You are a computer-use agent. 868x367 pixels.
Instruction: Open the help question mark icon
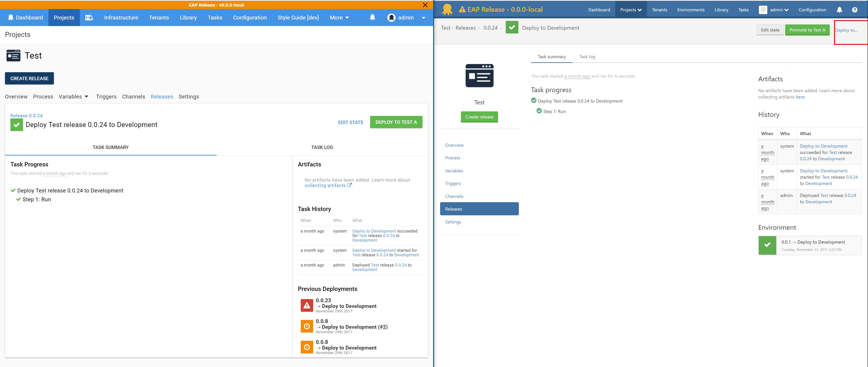(x=854, y=10)
